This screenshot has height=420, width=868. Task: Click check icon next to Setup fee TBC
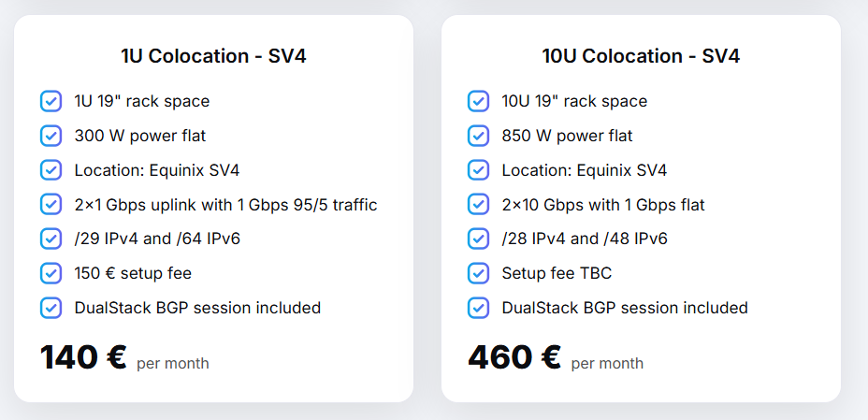click(x=478, y=273)
